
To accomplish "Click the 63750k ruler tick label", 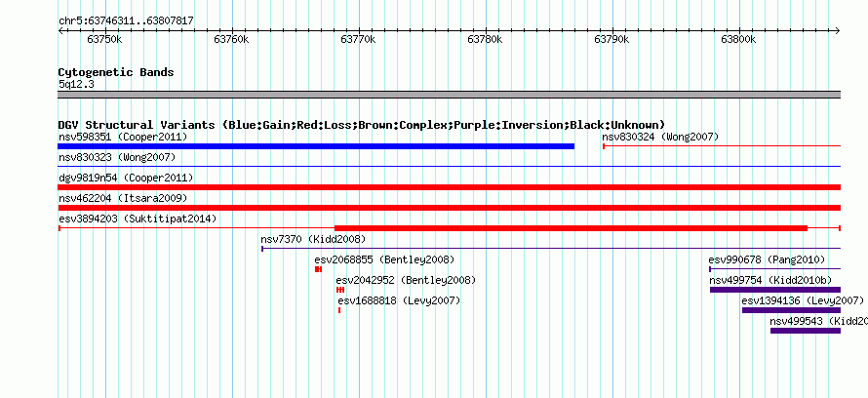I will tap(105, 39).
